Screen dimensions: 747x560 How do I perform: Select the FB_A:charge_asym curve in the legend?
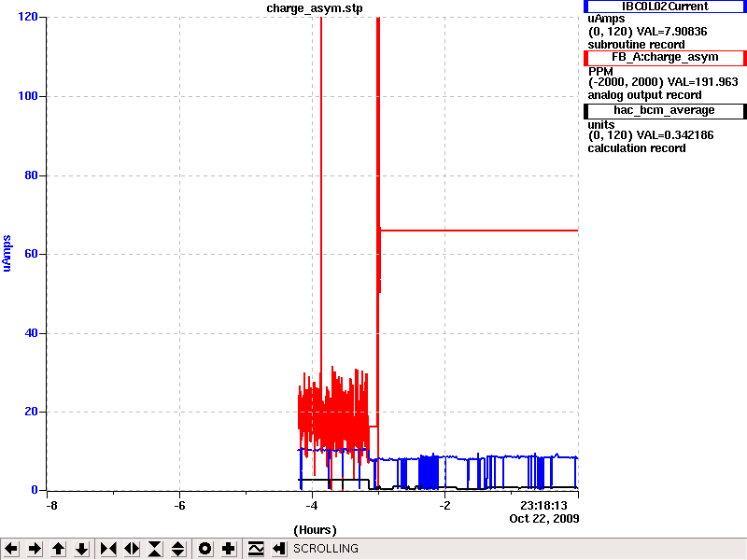pos(665,57)
